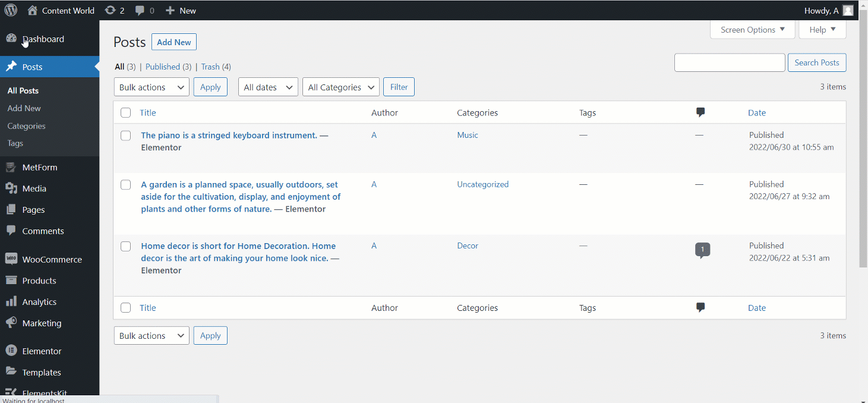Sort posts by Date column header
Image resolution: width=868 pixels, height=403 pixels.
coord(757,112)
